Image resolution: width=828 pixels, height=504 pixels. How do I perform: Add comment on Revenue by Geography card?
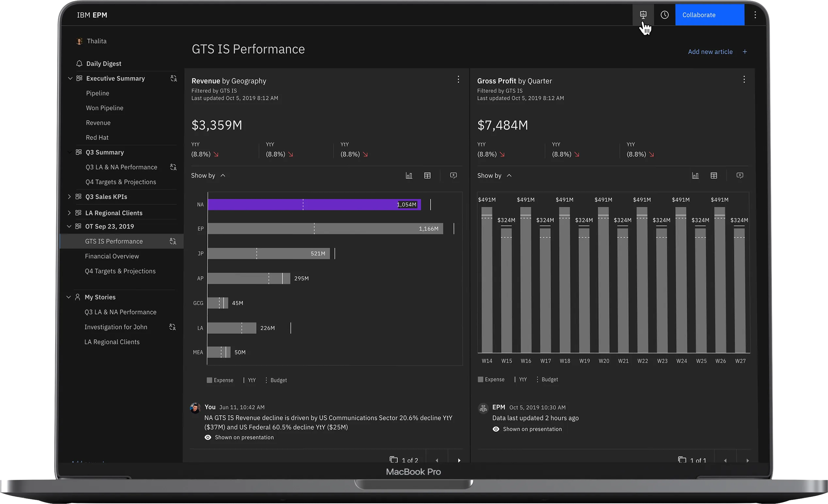click(453, 175)
